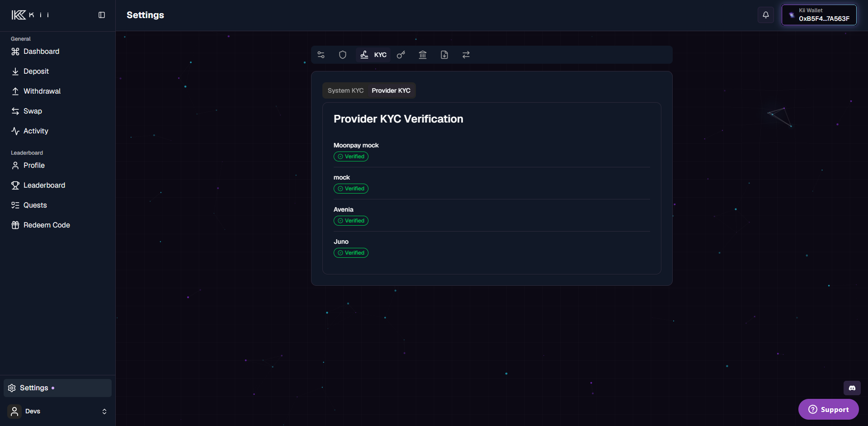Open Discord chat icon
This screenshot has width=868, height=426.
852,388
